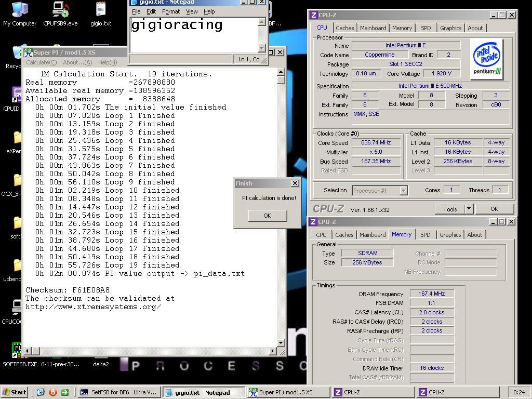Switch to SetFSB for BF6 taskbar item
This screenshot has width=532, height=399.
coord(118,392)
